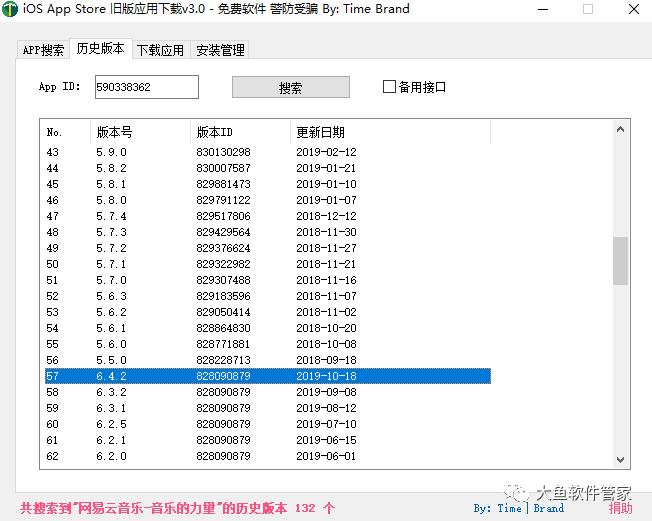Image resolution: width=652 pixels, height=521 pixels.
Task: Click the scroll down arrow of version list
Action: [620, 459]
